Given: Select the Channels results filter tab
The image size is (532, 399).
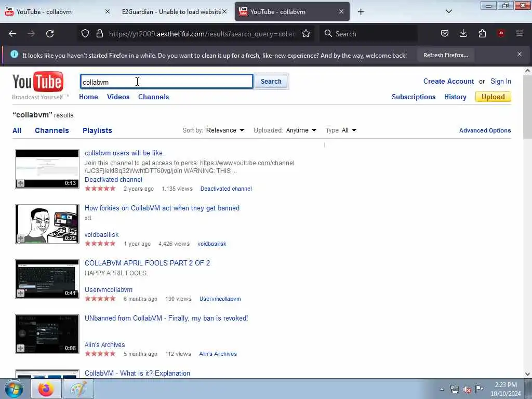Looking at the screenshot, I should 52,130.
